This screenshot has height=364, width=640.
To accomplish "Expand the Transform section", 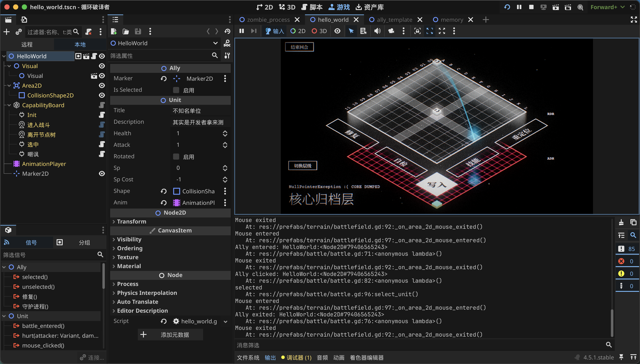I will pyautogui.click(x=132, y=222).
